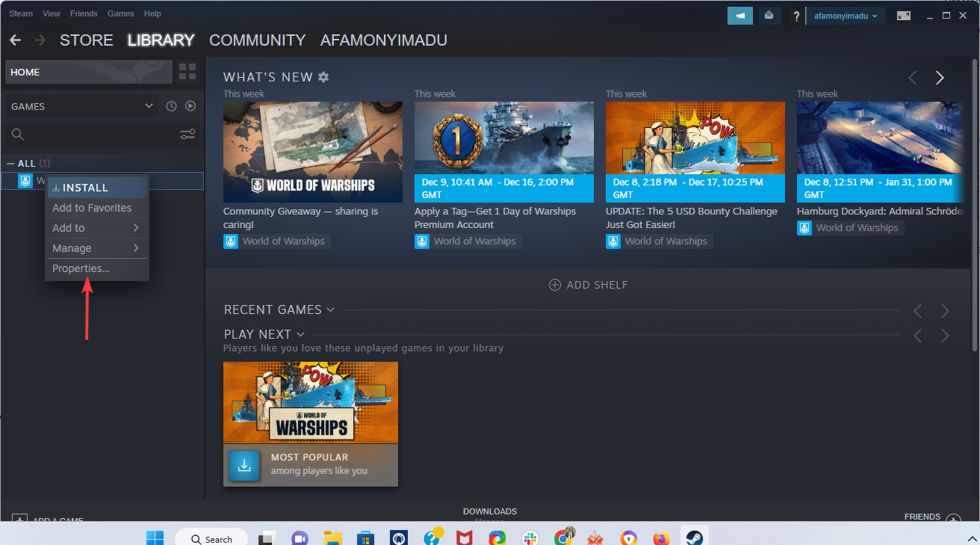Open World of Warships tag under Hamburg Dockyard
The width and height of the screenshot is (980, 545).
(x=849, y=227)
